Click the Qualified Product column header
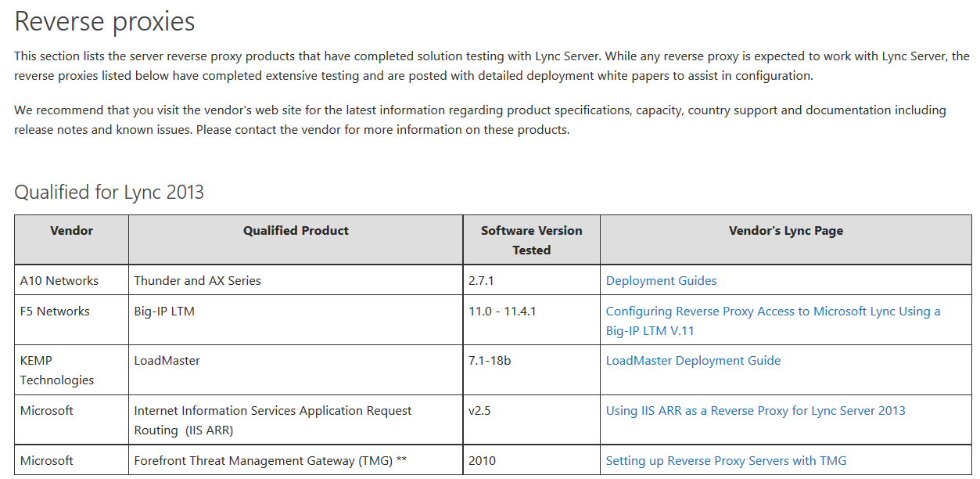The width and height of the screenshot is (980, 479). coord(296,239)
